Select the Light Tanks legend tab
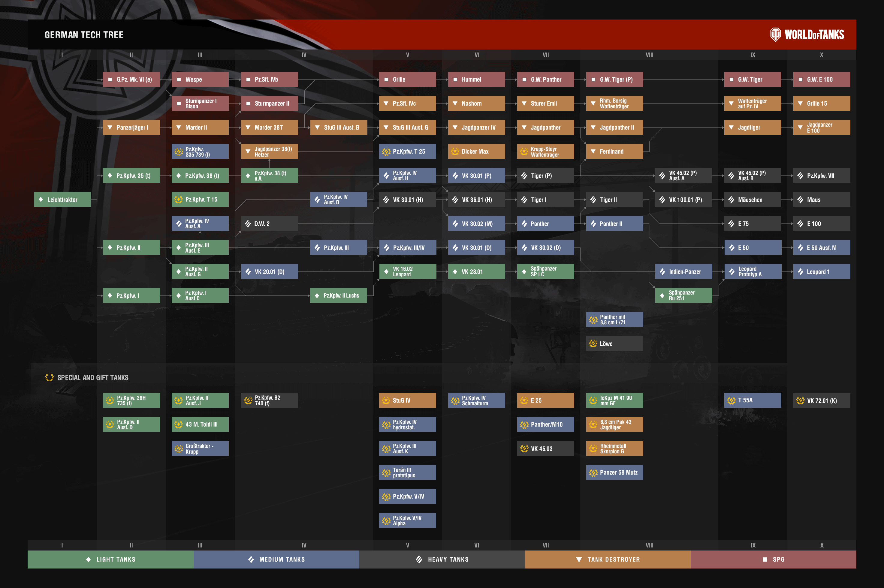 (111, 559)
